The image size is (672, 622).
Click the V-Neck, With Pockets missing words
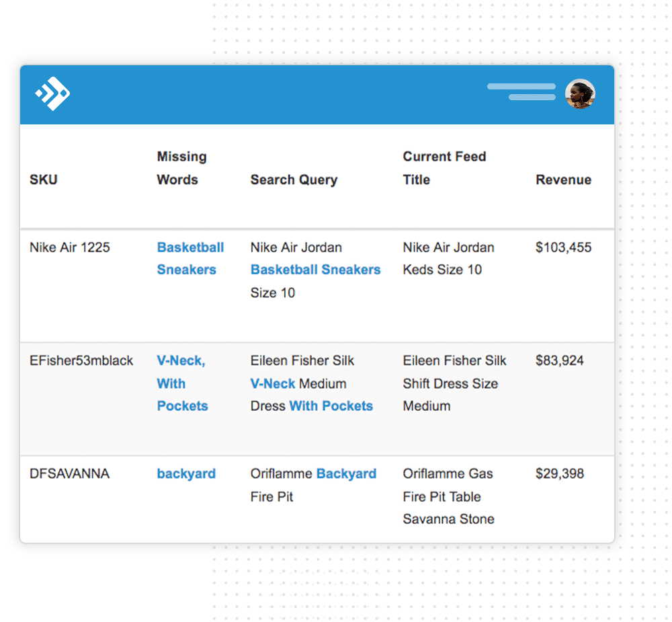182,383
